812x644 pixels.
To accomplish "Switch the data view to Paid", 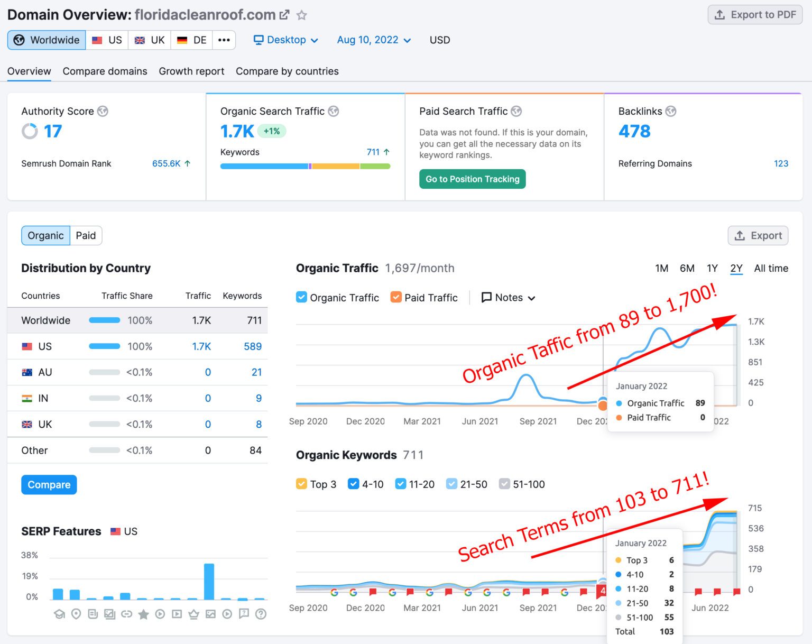I will pyautogui.click(x=86, y=236).
